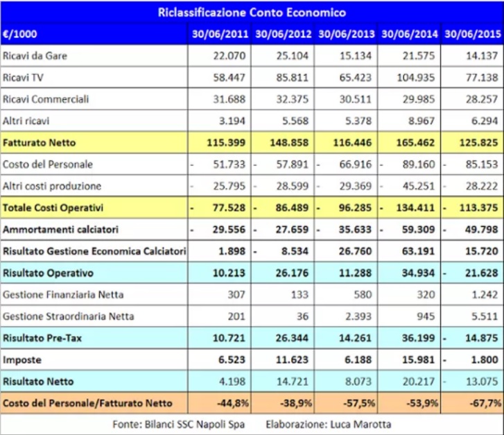
Task: Click the 165.462 Fatturato Netto cell
Action: [412, 142]
